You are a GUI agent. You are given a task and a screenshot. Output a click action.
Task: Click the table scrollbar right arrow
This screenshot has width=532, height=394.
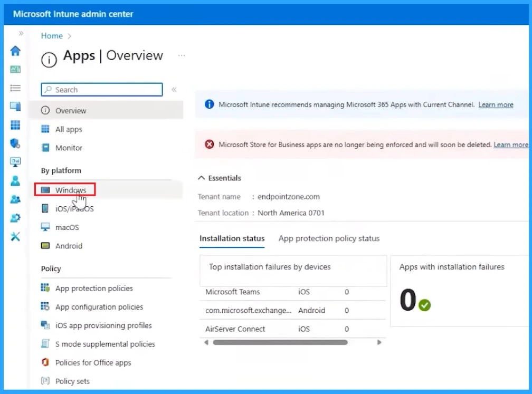(x=379, y=342)
